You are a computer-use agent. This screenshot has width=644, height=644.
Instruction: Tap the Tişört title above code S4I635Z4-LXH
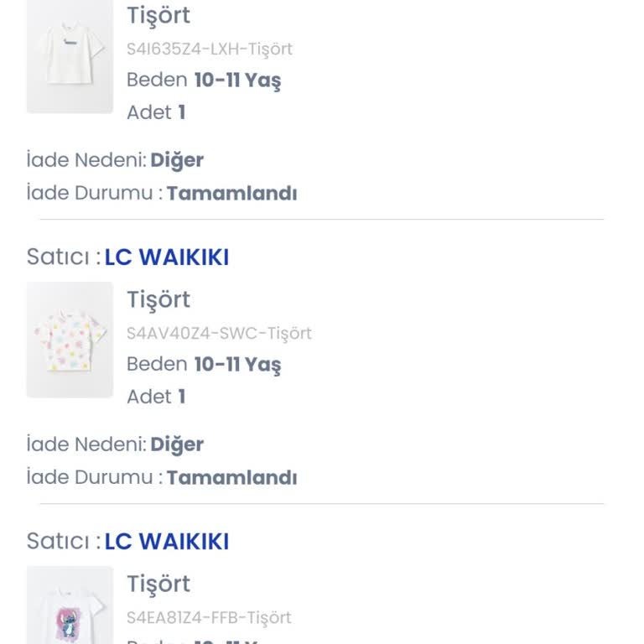(158, 15)
